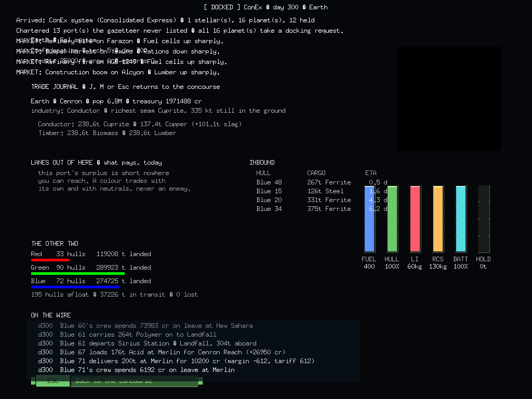This screenshot has height=399, width=532.
Task: Select inbound hull Blue 15 row
Action: (322, 191)
